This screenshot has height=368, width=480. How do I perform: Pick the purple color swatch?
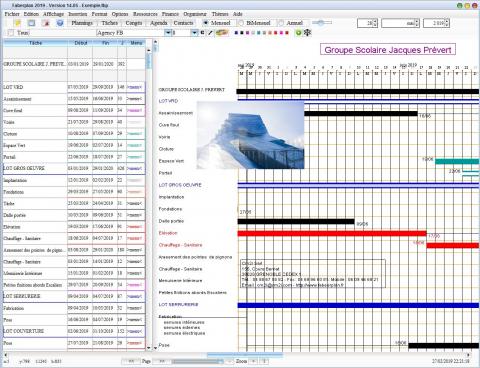[247, 33]
